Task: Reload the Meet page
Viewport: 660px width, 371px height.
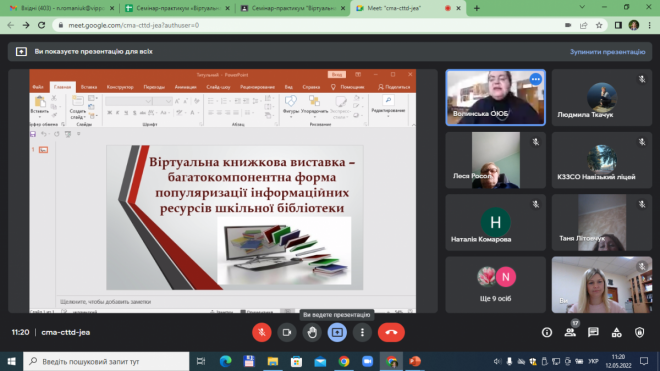Action: (x=41, y=25)
